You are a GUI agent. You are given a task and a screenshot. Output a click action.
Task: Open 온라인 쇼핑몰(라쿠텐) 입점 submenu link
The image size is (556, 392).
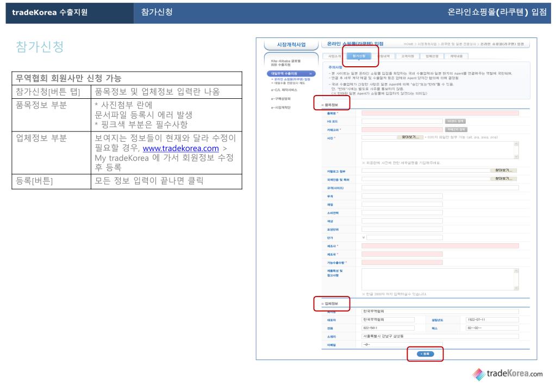pyautogui.click(x=290, y=79)
